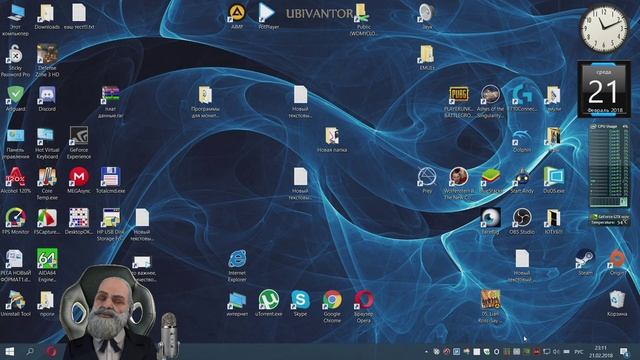The image size is (640, 360).
Task: Launch Core Temp.exe
Action: (47, 183)
